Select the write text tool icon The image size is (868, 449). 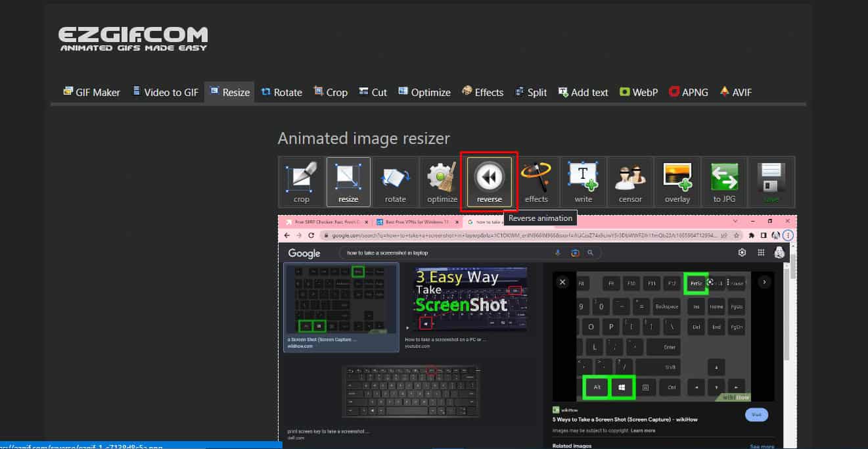click(583, 182)
